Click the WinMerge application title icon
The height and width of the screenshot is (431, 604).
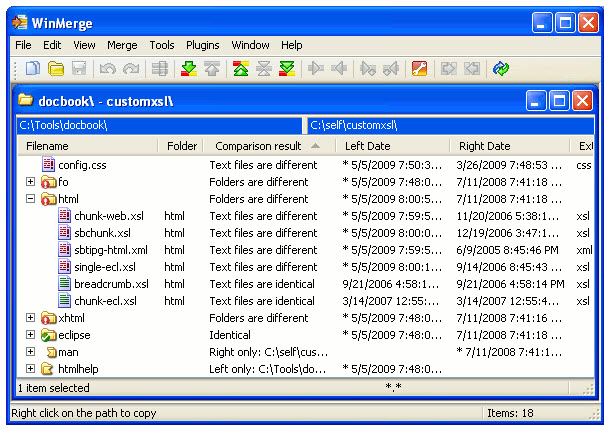(x=20, y=22)
